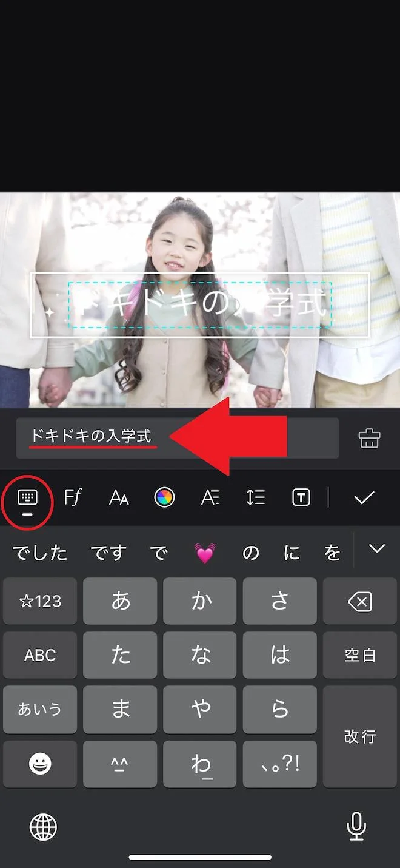This screenshot has width=400, height=868.
Task: Tap the は key
Action: tap(280, 655)
